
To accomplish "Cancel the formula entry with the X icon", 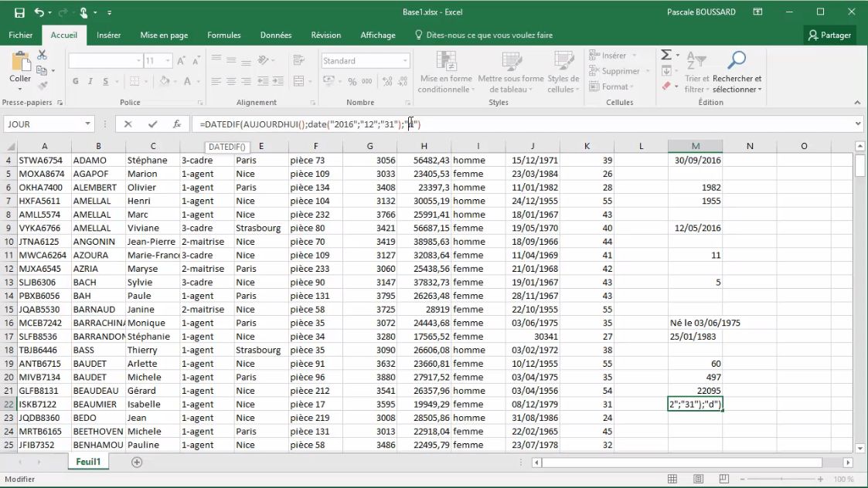I will 128,124.
